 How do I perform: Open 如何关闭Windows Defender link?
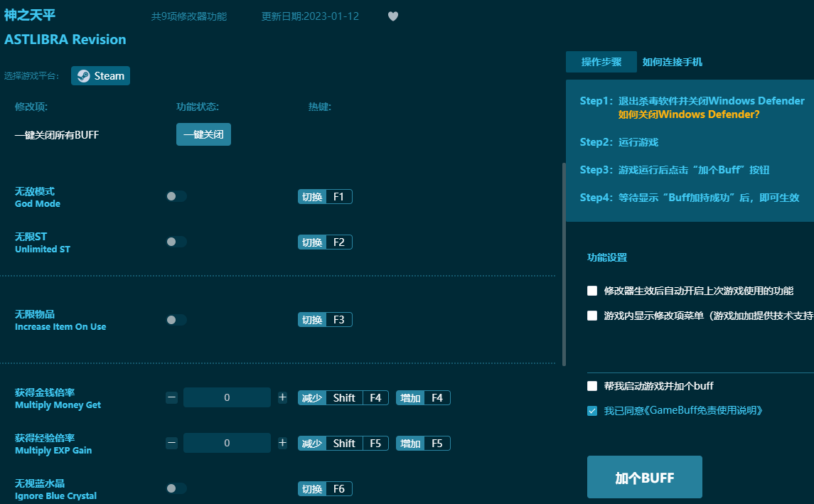(x=688, y=114)
